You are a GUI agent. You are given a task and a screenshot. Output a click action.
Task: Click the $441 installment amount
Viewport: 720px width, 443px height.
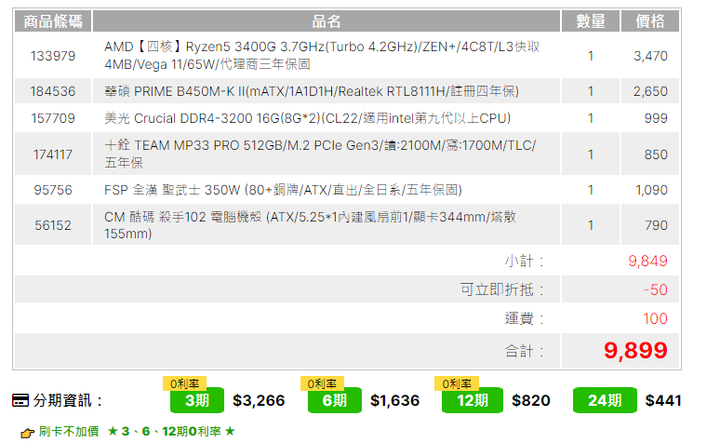(x=663, y=400)
